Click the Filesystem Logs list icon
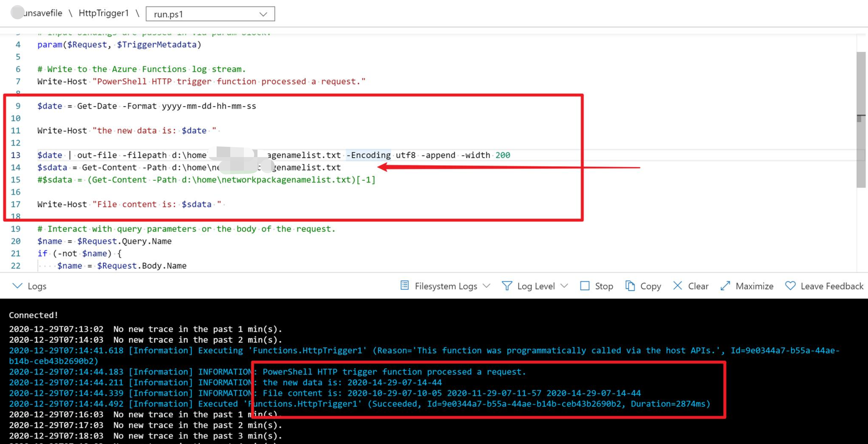This screenshot has height=444, width=868. pyautogui.click(x=404, y=285)
